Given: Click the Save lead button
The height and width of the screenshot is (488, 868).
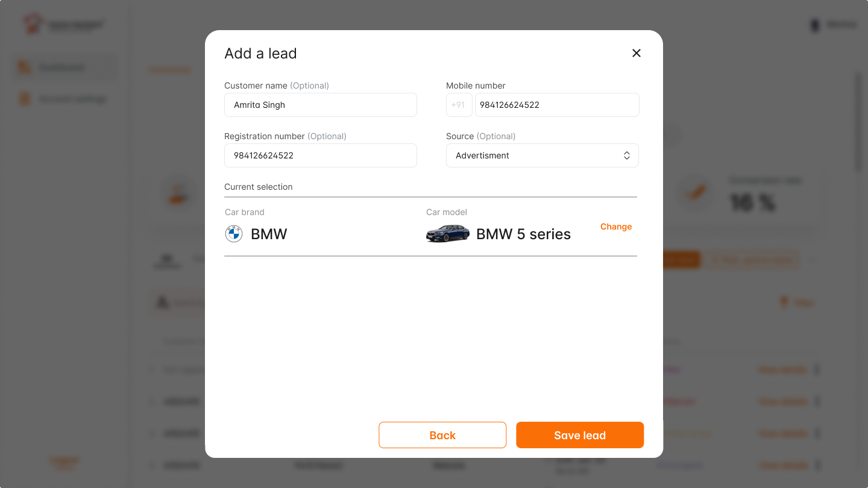Looking at the screenshot, I should (x=579, y=435).
